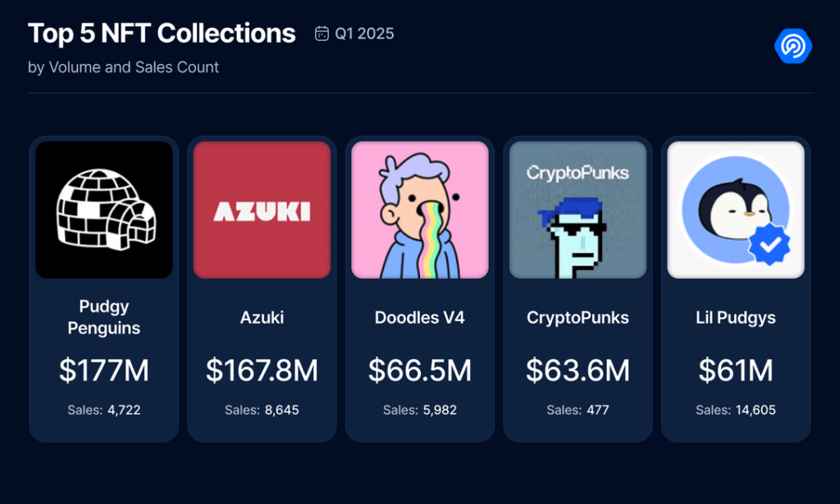Open the Doodles V4 rainbow character image
This screenshot has width=840, height=504.
click(420, 210)
